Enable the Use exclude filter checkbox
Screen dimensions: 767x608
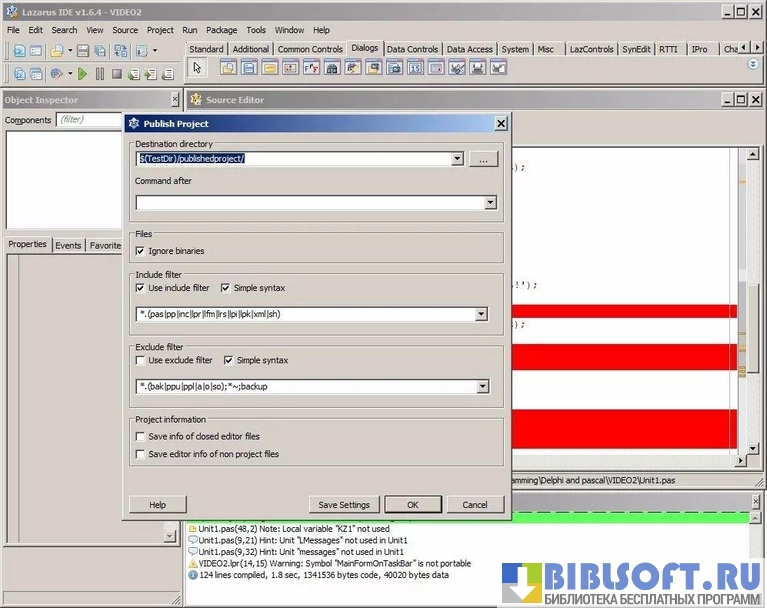point(140,360)
